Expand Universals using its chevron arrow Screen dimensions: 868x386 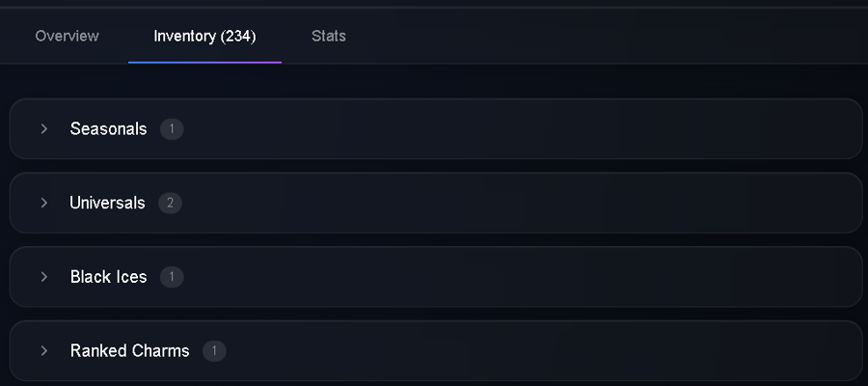pyautogui.click(x=44, y=203)
